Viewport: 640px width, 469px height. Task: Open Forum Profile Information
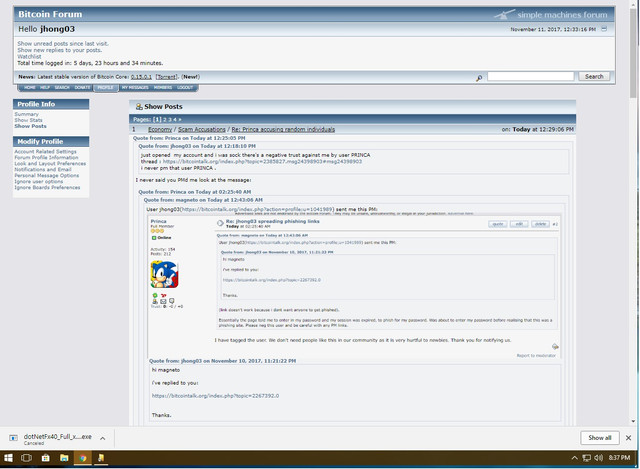(x=46, y=158)
